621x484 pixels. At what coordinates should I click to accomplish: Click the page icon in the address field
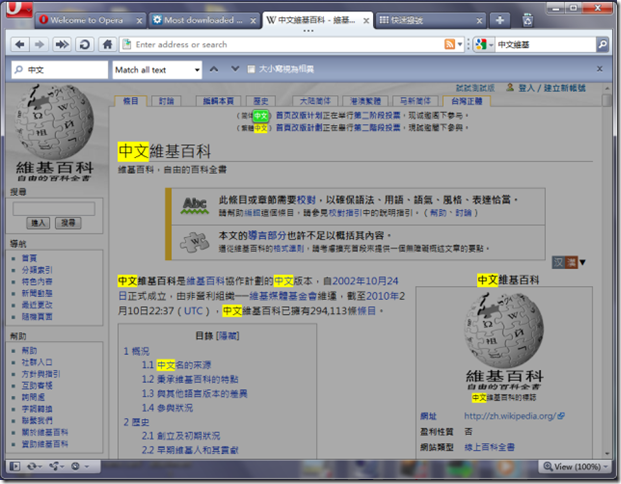127,44
